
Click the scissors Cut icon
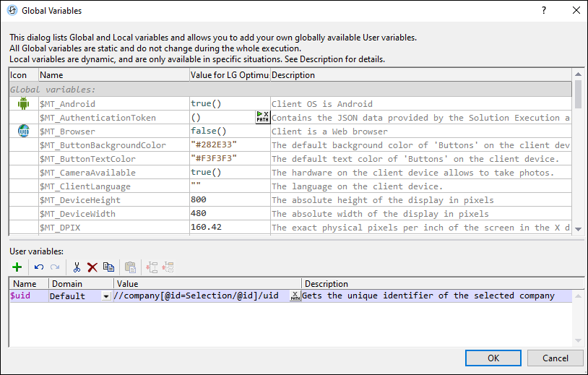77,267
